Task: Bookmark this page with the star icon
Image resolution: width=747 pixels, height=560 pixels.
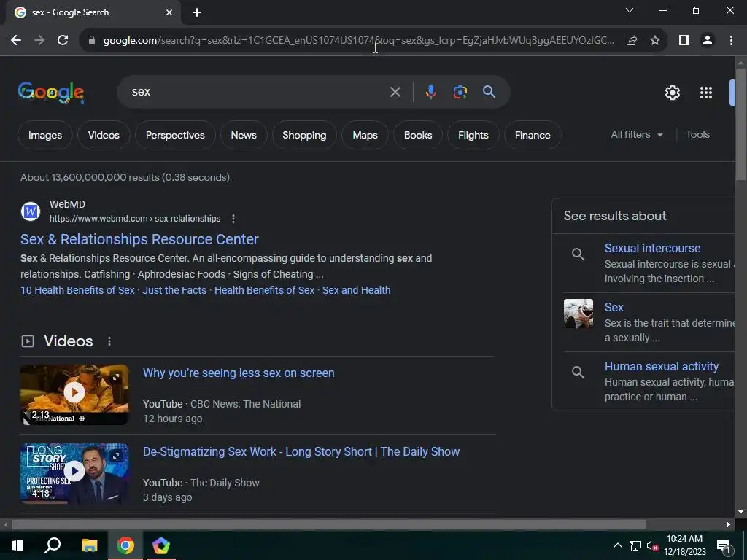Action: click(655, 41)
